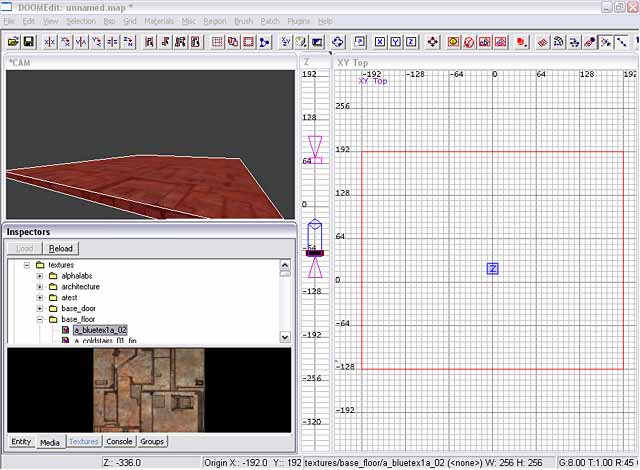Toggle the X axis lock button

pos(380,42)
